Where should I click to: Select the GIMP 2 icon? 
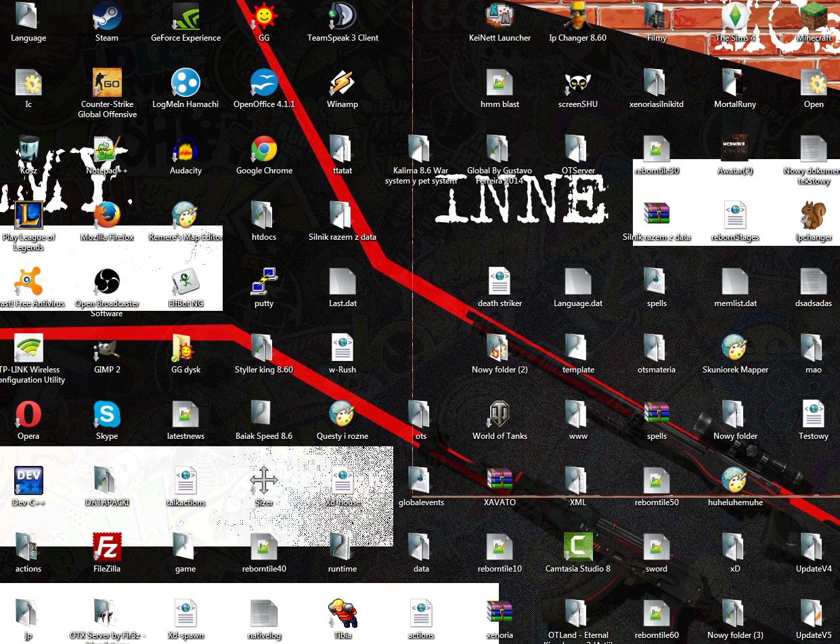pos(107,348)
